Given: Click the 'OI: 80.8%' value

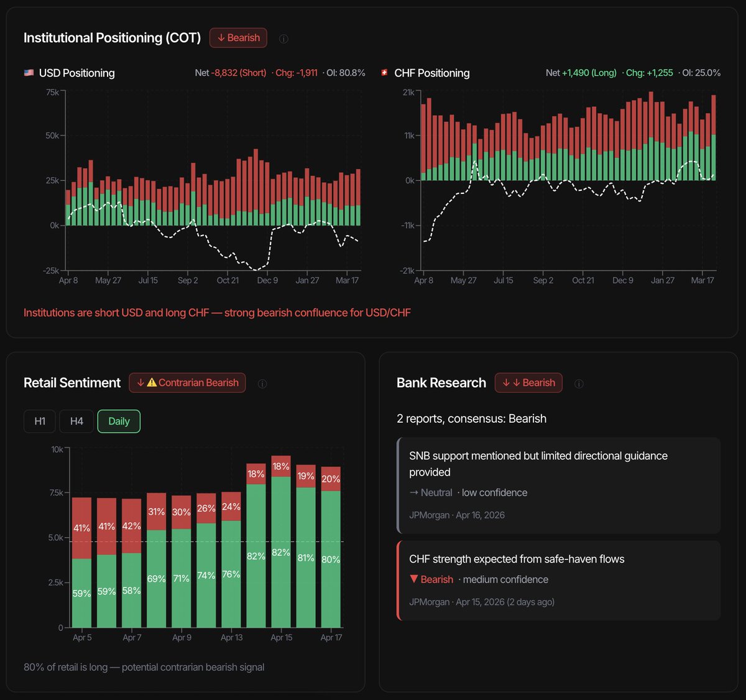Looking at the screenshot, I should click(346, 73).
